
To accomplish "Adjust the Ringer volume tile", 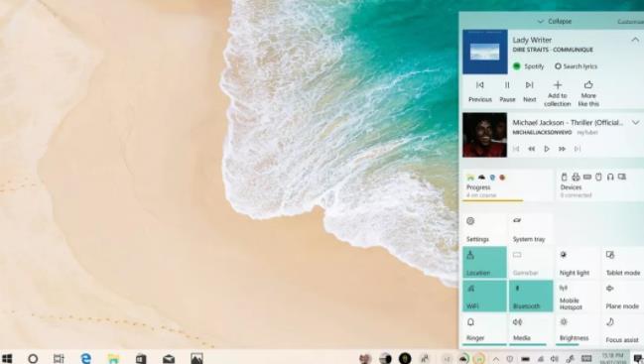I will click(484, 329).
